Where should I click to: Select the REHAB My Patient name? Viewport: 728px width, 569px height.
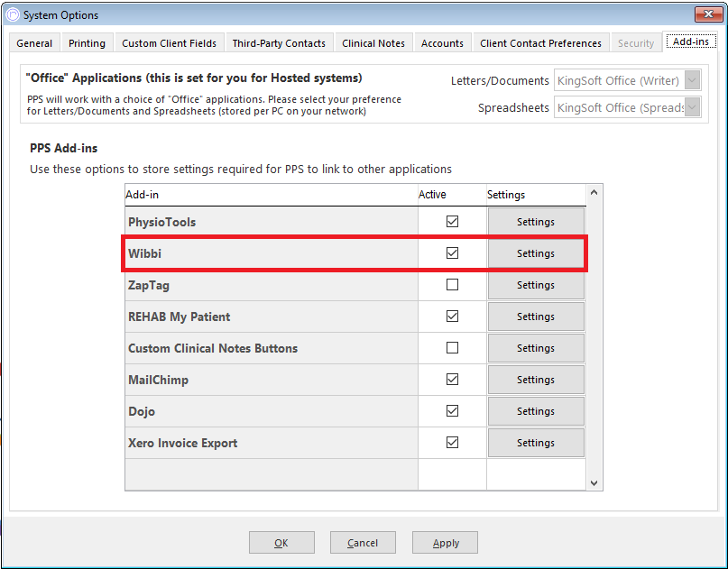click(x=180, y=317)
